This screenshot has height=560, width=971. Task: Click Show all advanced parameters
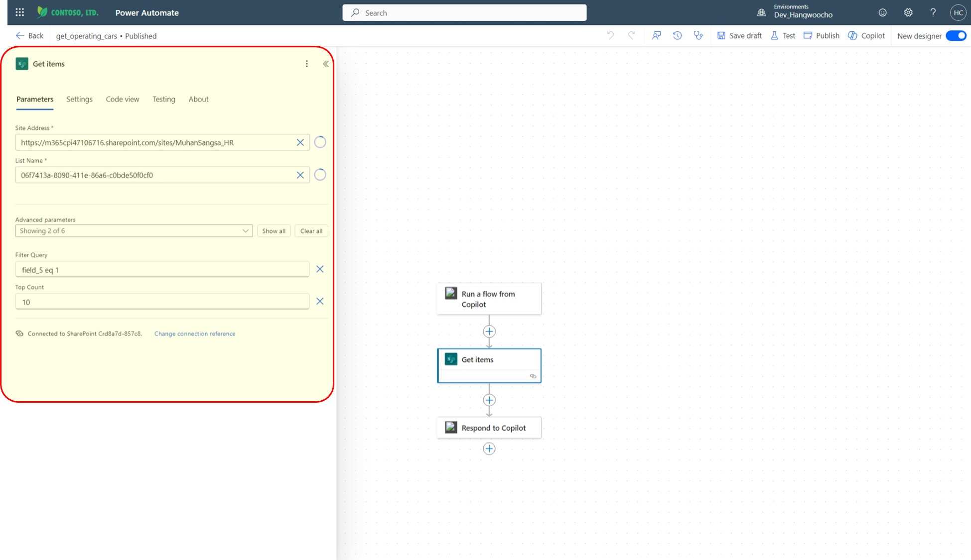coord(274,231)
